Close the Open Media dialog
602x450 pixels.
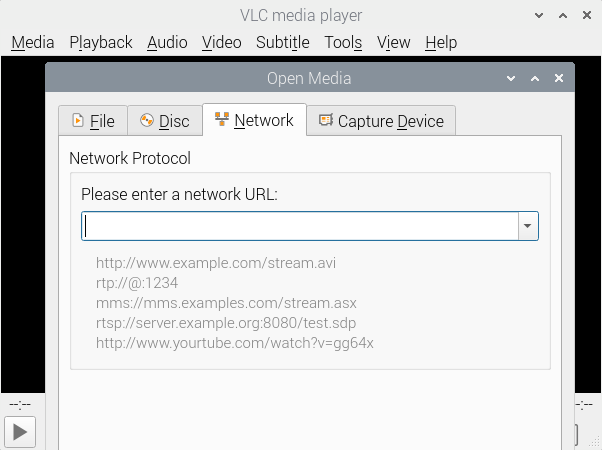point(559,78)
